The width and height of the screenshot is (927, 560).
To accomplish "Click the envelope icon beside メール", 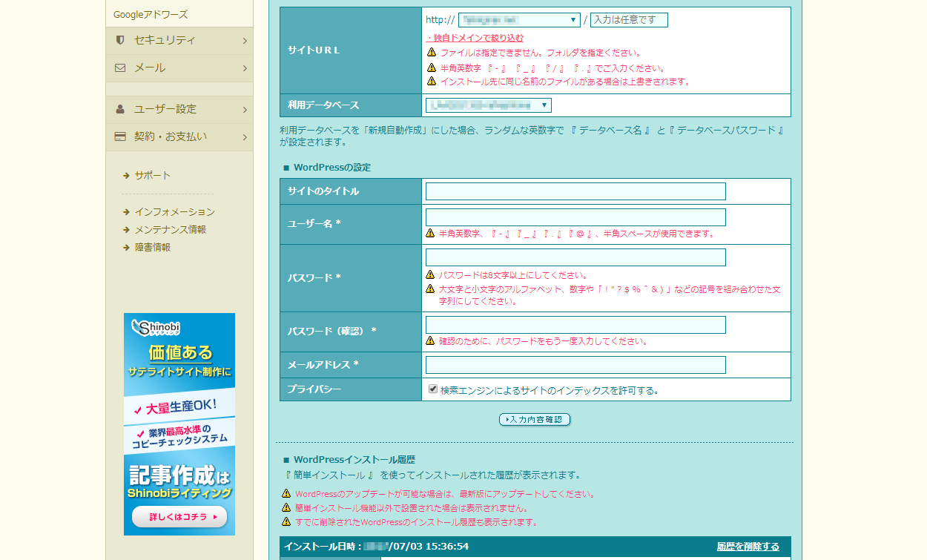I will pos(120,67).
